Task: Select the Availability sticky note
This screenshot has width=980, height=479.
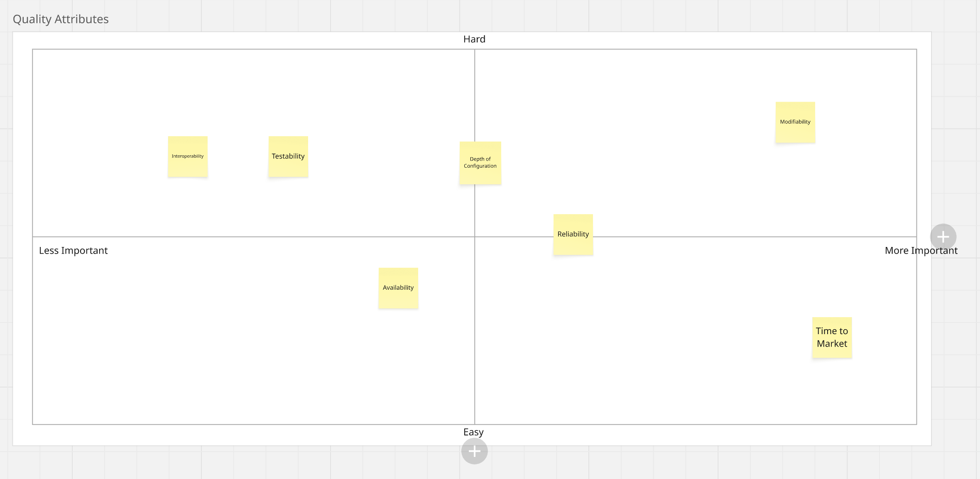Action: [398, 288]
